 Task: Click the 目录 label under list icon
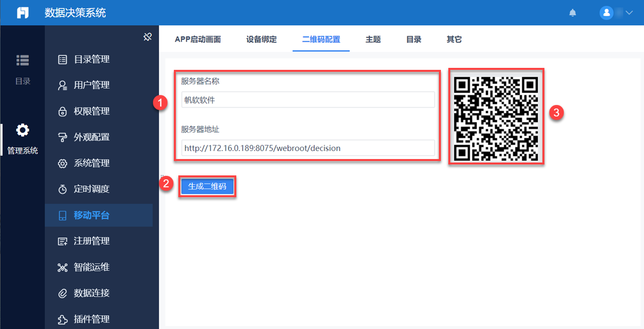coord(23,81)
